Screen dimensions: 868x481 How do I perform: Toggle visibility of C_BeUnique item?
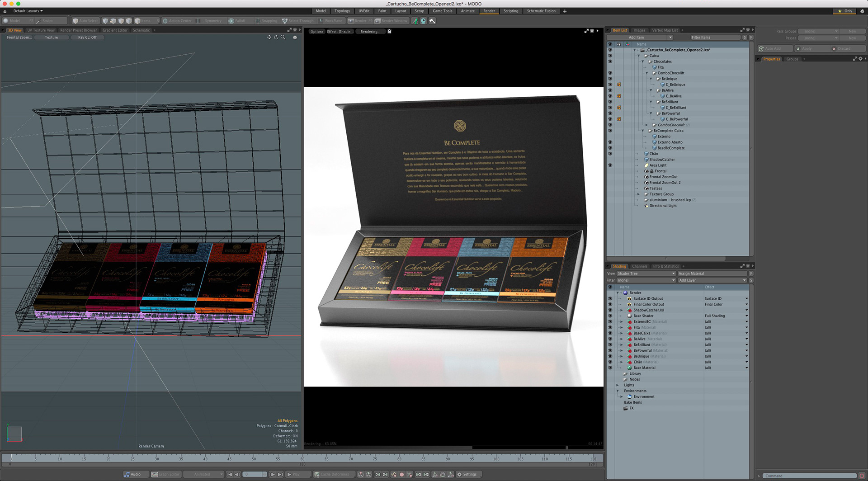(x=610, y=85)
